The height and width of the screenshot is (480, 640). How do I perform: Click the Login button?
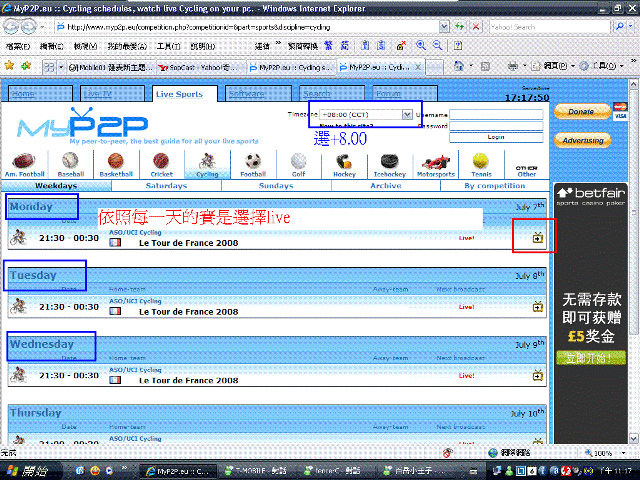(x=496, y=138)
